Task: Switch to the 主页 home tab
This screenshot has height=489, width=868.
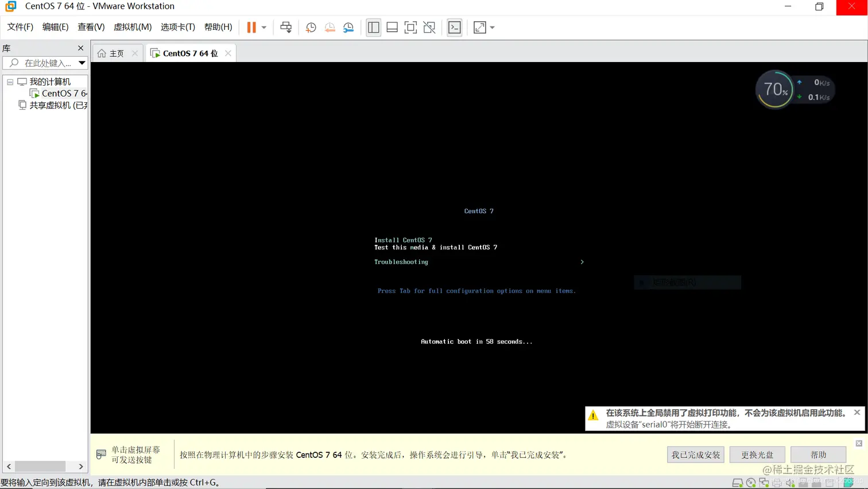Action: point(117,53)
